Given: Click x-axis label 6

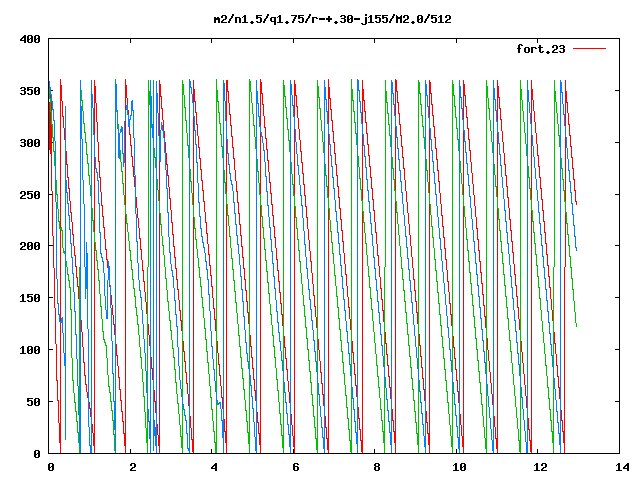Looking at the screenshot, I should [x=296, y=467].
